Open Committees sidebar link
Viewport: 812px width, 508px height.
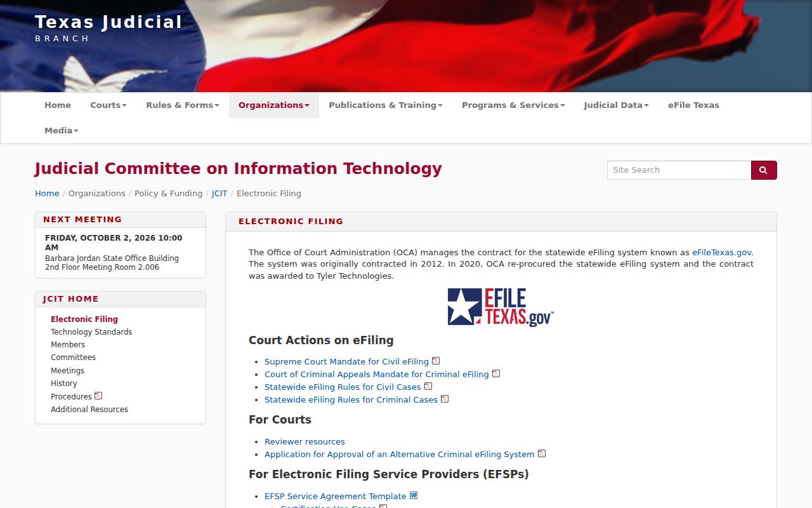pyautogui.click(x=73, y=358)
